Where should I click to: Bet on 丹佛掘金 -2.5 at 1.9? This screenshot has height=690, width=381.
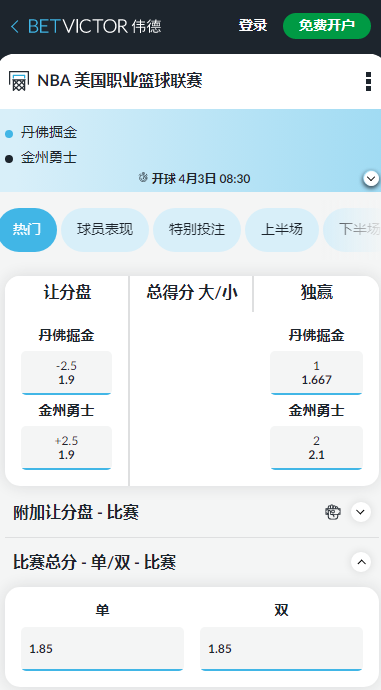66,373
